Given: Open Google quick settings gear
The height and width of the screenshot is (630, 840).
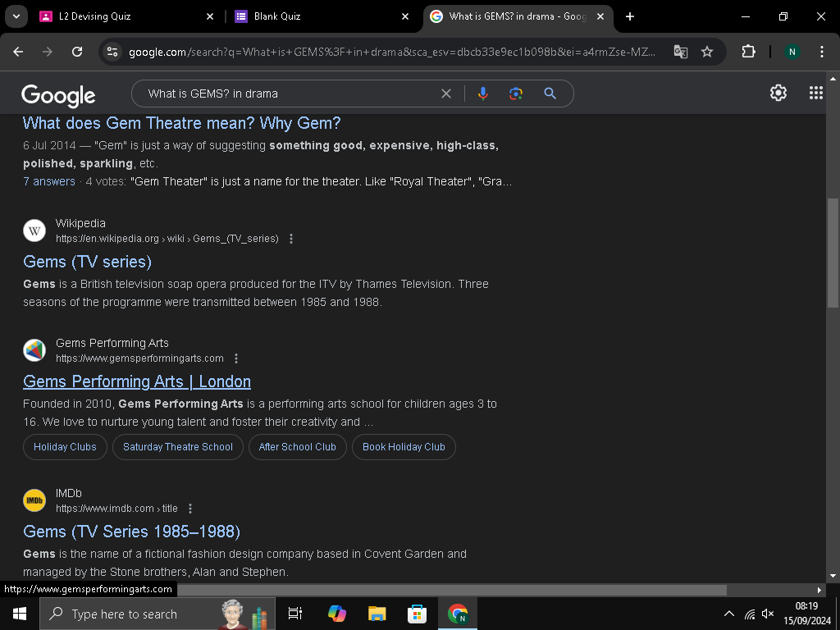Looking at the screenshot, I should [x=778, y=93].
